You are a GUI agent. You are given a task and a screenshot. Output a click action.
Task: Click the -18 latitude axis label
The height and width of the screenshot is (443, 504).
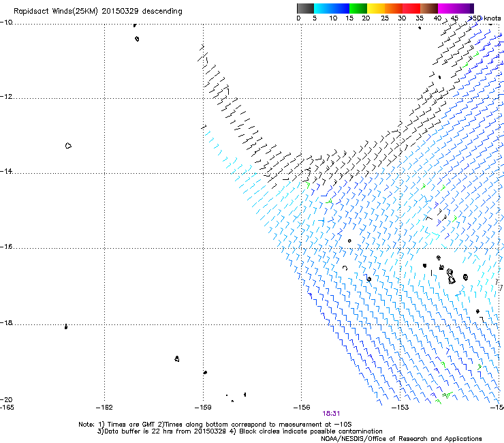tap(6, 322)
